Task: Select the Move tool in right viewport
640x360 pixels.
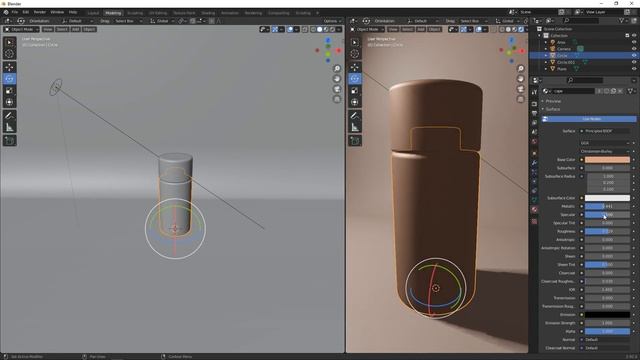Action: [355, 67]
